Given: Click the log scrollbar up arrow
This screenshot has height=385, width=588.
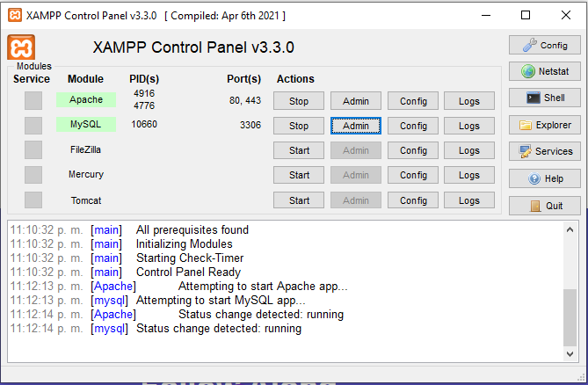Looking at the screenshot, I should [x=570, y=229].
